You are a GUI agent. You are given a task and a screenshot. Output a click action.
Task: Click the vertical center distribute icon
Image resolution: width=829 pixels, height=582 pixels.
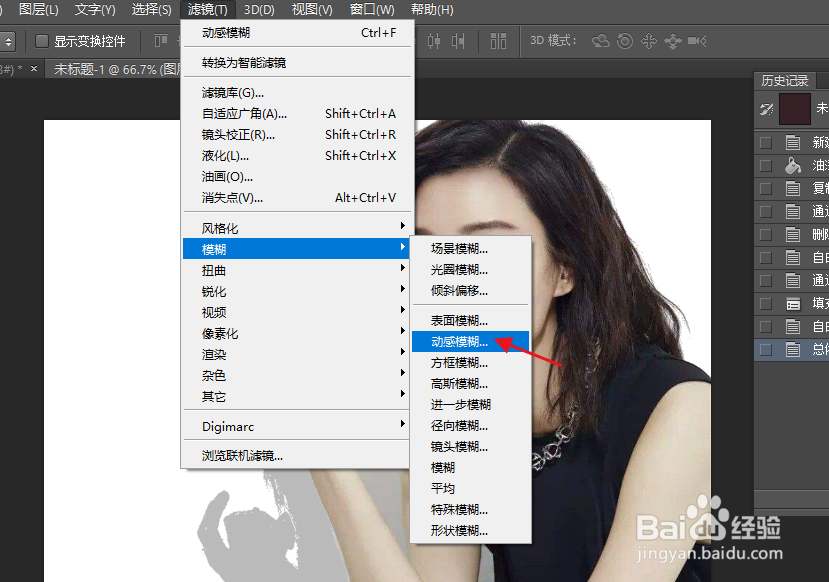(x=434, y=41)
